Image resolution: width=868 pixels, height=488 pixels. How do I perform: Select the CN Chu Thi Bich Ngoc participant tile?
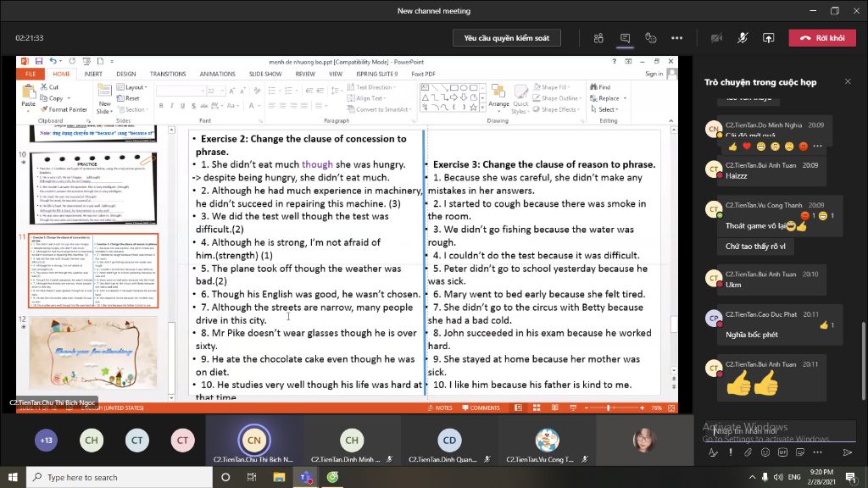254,441
